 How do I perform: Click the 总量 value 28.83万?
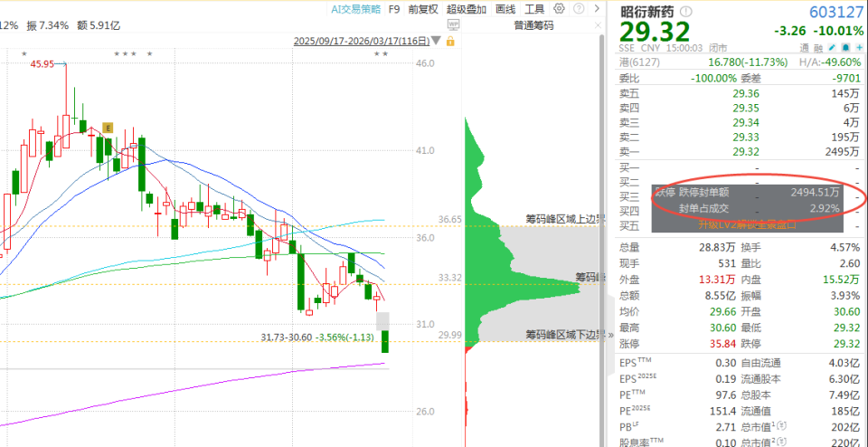(x=717, y=248)
